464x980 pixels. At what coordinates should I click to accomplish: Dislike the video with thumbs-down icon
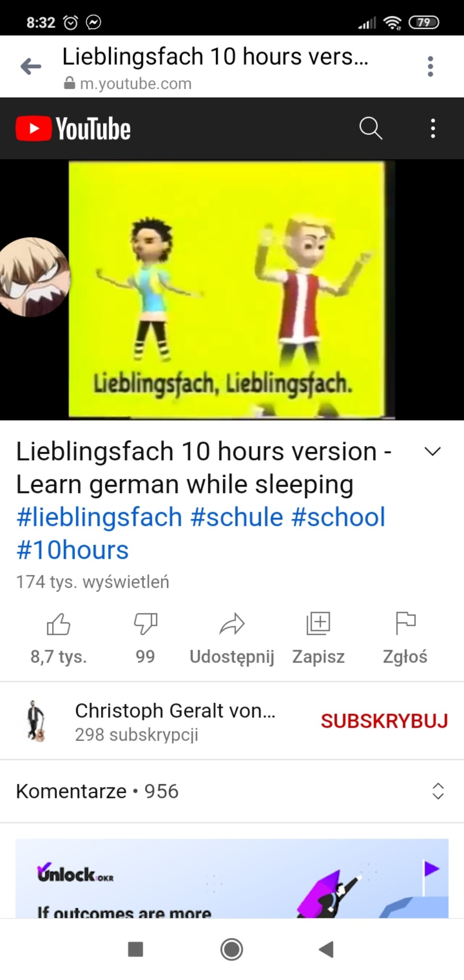coord(145,623)
